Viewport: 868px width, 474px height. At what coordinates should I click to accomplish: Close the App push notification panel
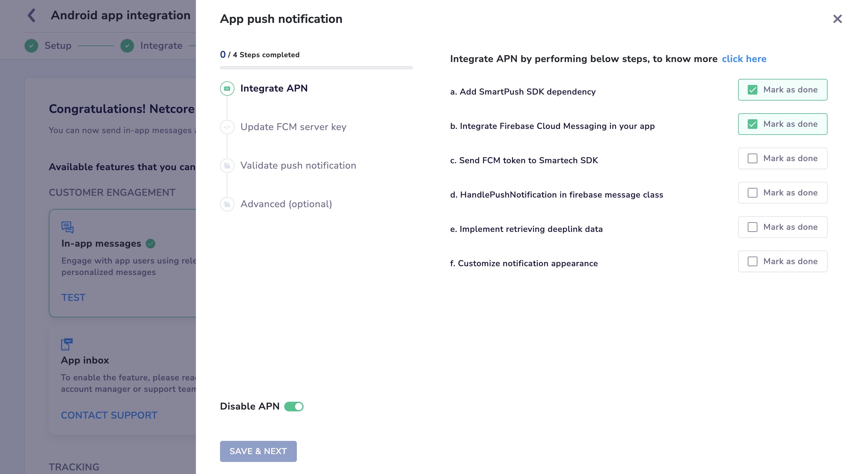pos(837,19)
